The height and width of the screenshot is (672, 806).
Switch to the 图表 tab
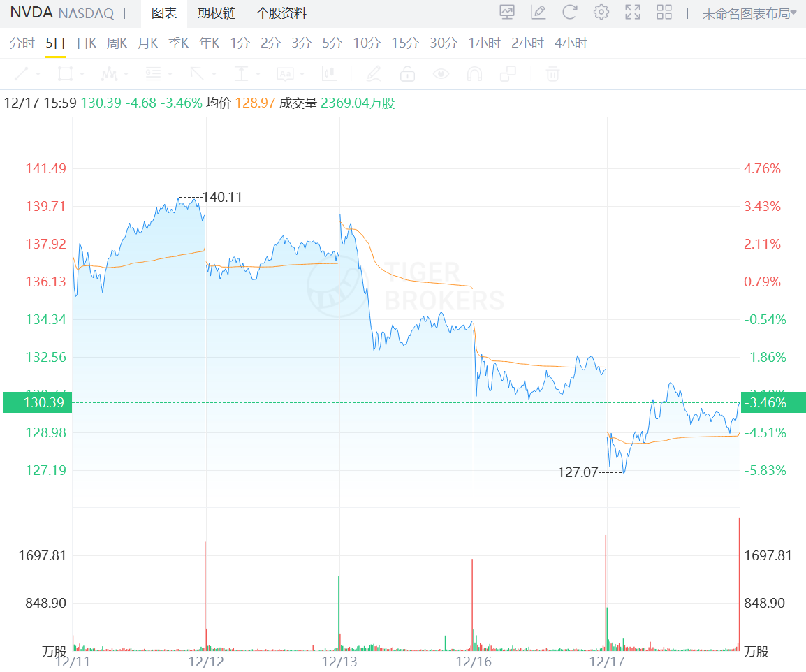pos(164,13)
